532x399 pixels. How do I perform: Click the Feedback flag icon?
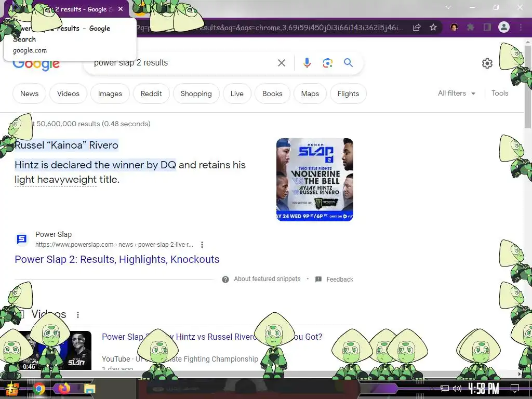tap(318, 279)
